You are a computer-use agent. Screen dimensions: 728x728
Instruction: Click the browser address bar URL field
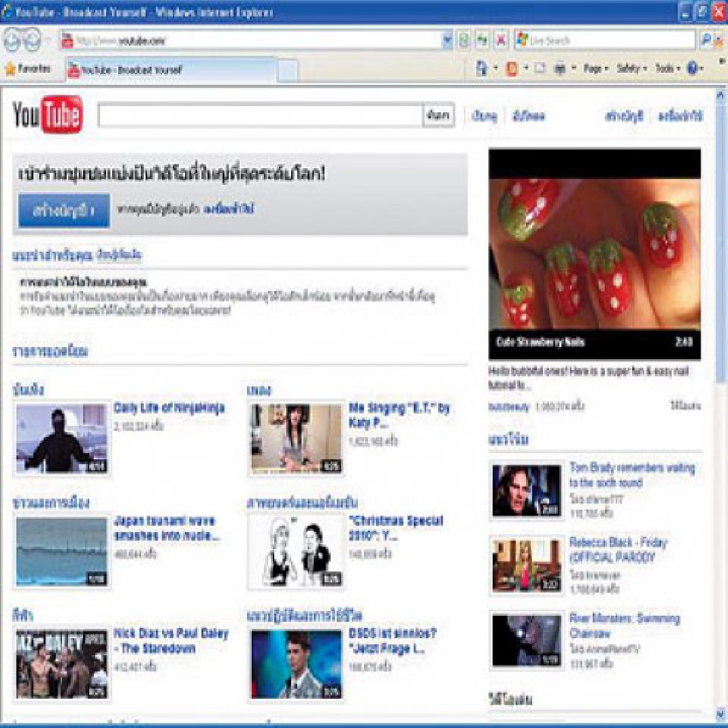[x=251, y=41]
